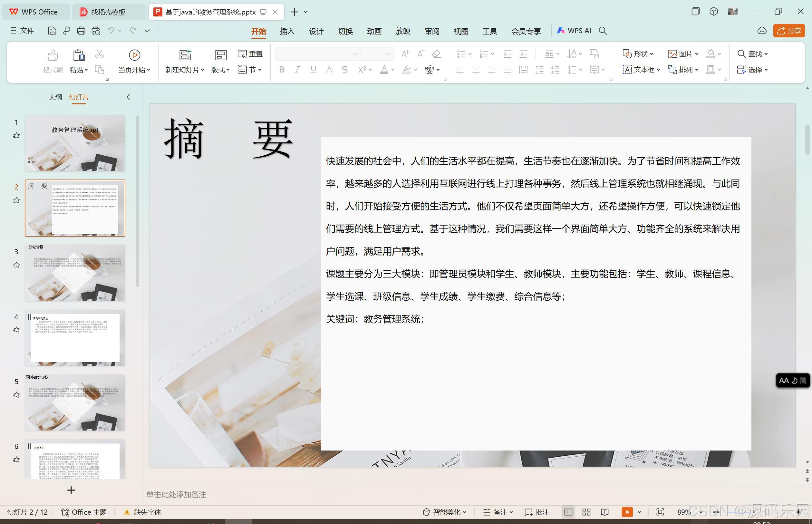
Task: Play slideshow from current slide (当页开始)
Action: pyautogui.click(x=134, y=61)
